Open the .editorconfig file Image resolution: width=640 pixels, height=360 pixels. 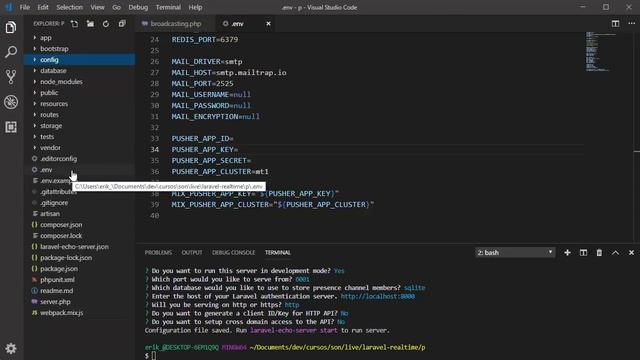coord(80,159)
